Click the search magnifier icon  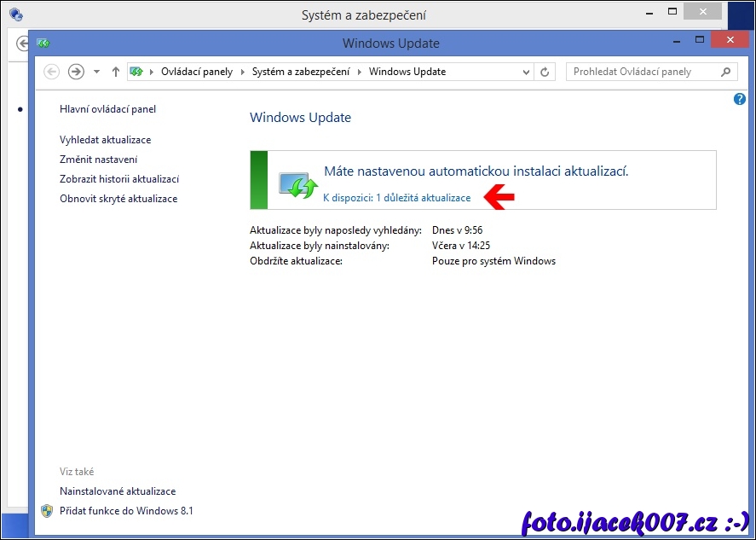[x=726, y=72]
